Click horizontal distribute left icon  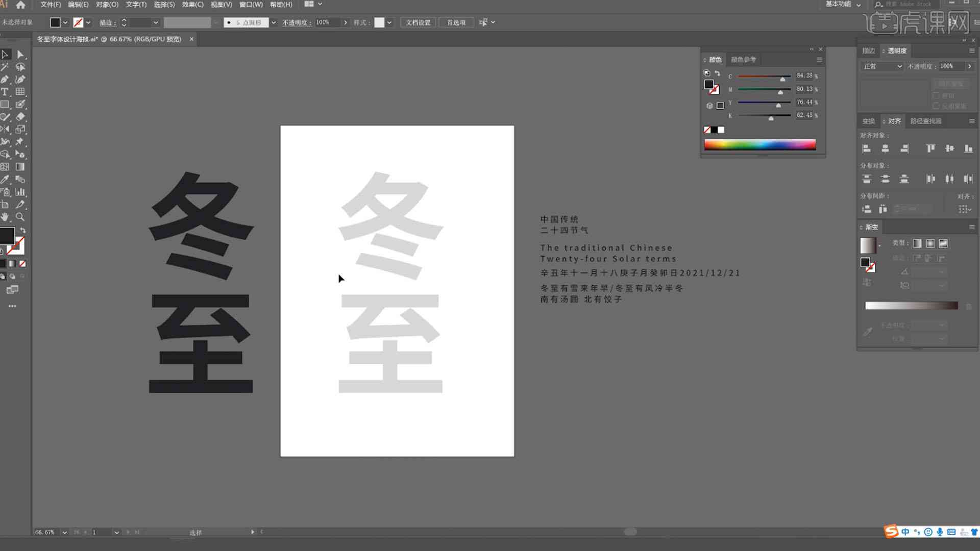pyautogui.click(x=930, y=179)
